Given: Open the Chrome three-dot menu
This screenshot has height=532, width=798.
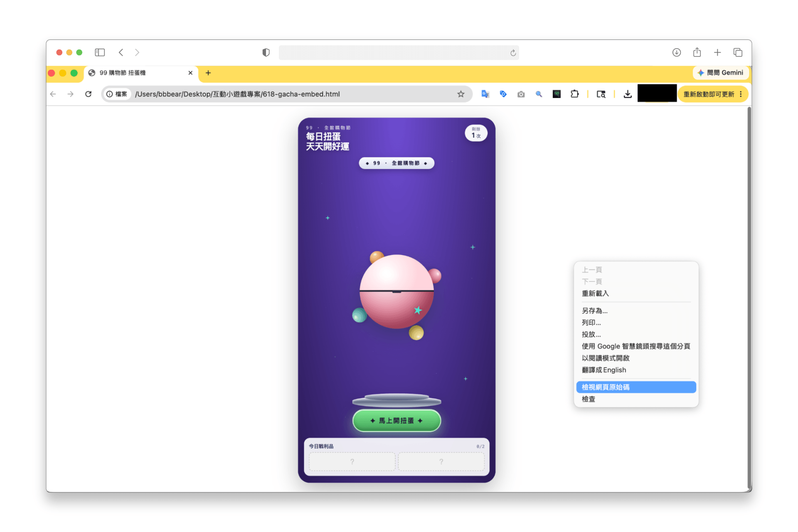Looking at the screenshot, I should (741, 94).
